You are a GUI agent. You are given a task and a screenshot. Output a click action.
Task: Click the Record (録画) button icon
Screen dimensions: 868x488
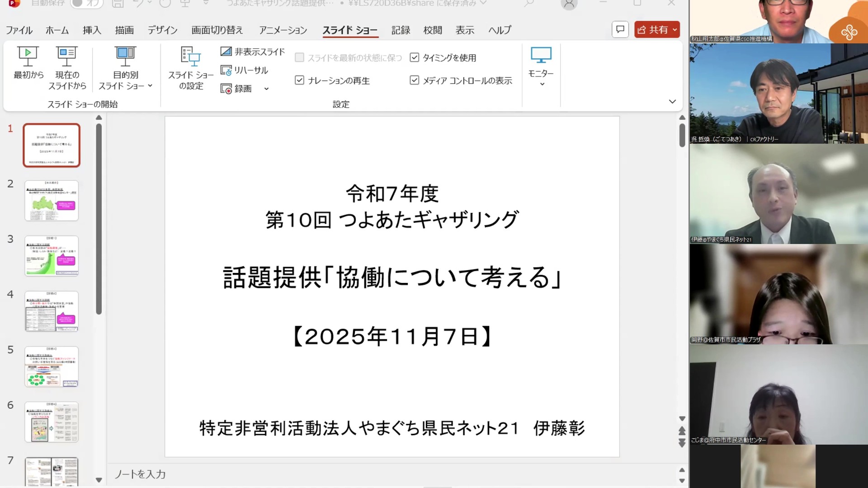[226, 89]
